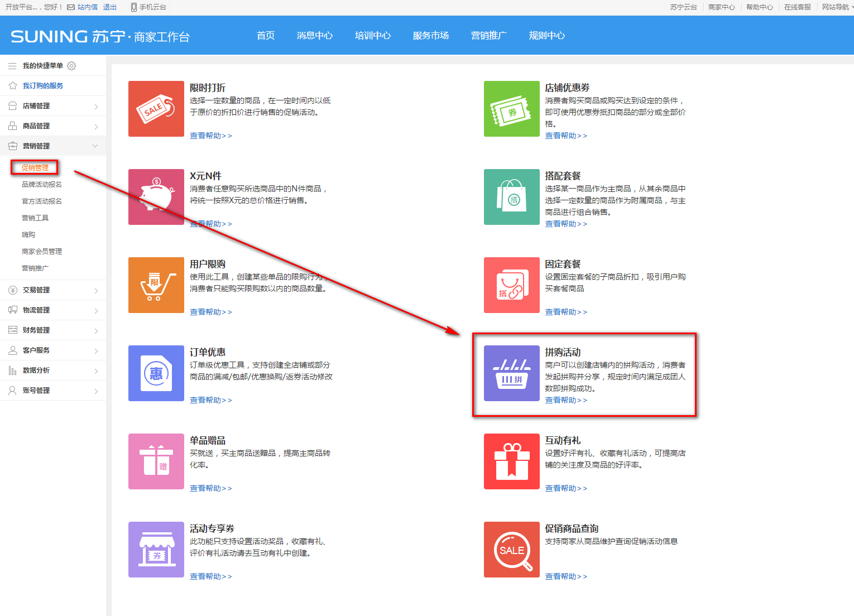Image resolution: width=854 pixels, height=616 pixels.
Task: Open 营销推广 in top navigation
Action: (489, 35)
